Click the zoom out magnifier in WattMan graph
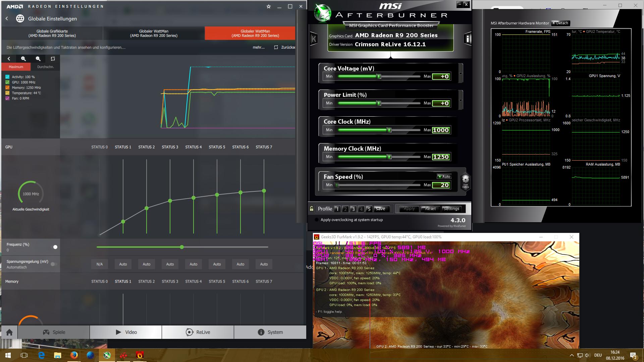This screenshot has width=644, height=362. click(38, 59)
